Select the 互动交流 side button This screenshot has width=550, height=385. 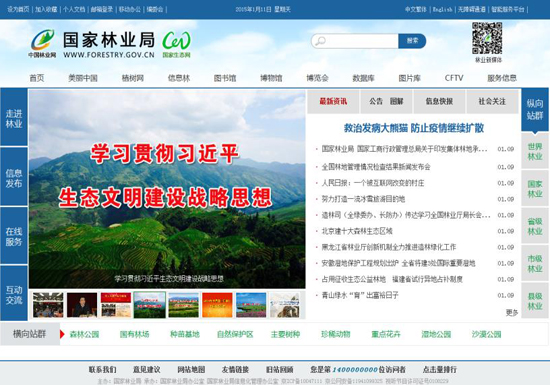click(14, 294)
